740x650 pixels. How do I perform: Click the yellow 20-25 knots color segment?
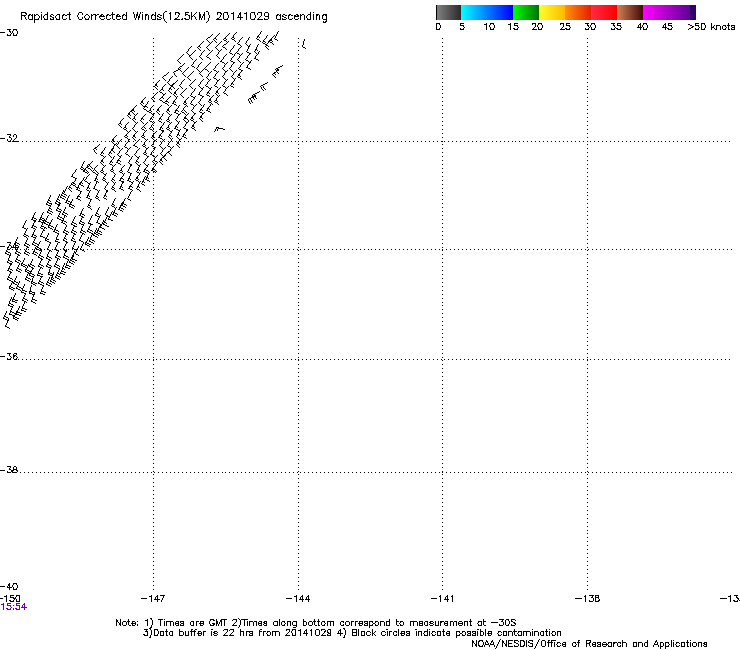[x=552, y=12]
